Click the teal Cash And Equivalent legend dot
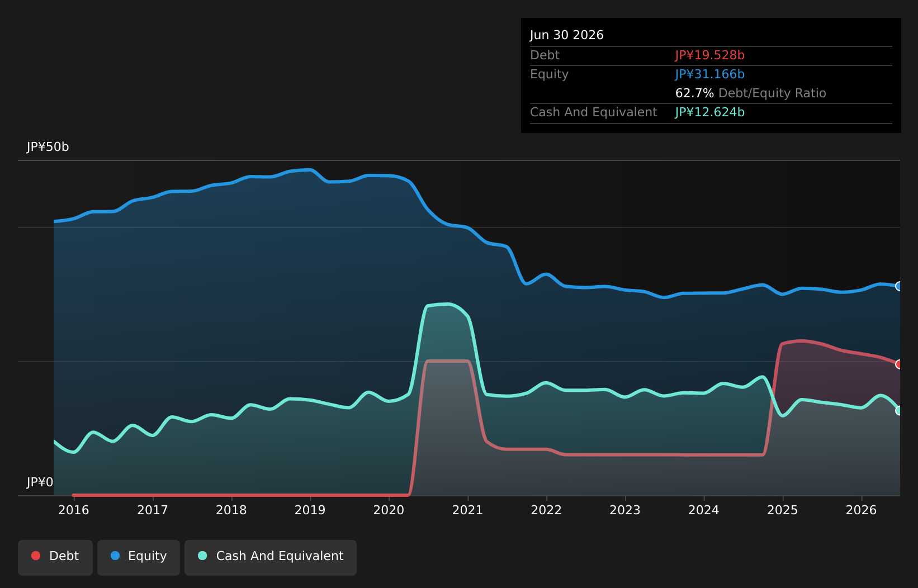 [202, 556]
